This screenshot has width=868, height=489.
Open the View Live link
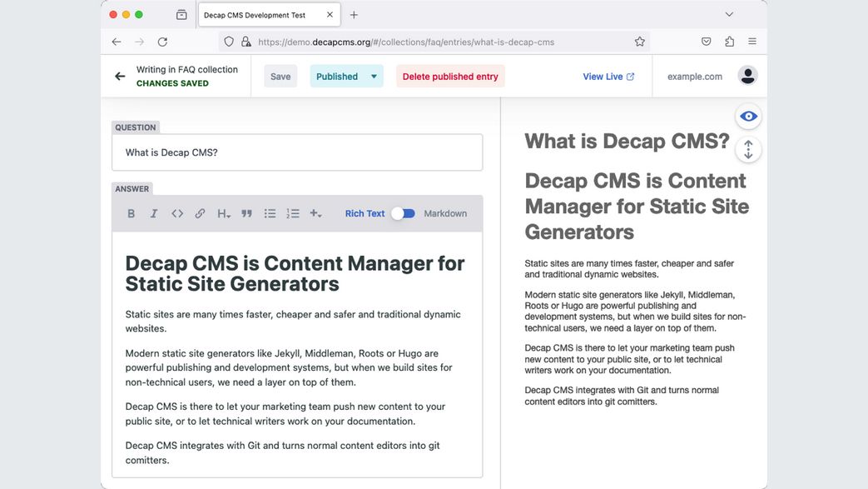click(x=608, y=77)
